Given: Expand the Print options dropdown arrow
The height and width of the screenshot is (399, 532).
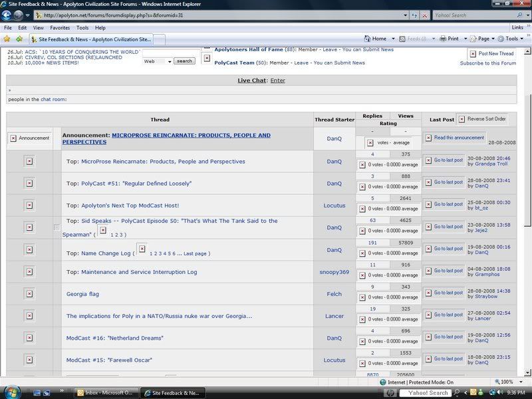Looking at the screenshot, I should click(x=465, y=39).
